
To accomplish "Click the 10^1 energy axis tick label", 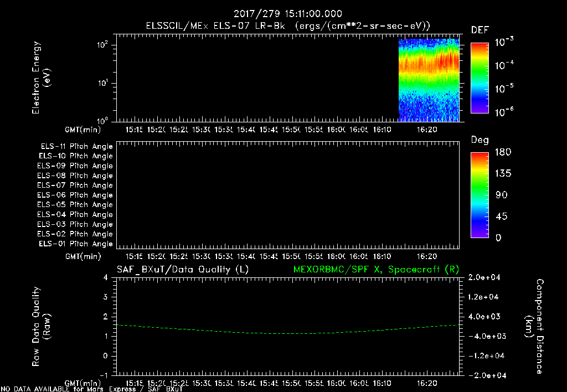I will click(102, 83).
